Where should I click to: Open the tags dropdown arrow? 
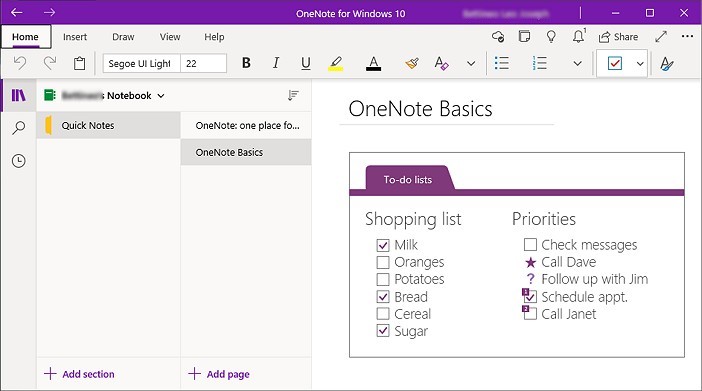click(x=640, y=64)
